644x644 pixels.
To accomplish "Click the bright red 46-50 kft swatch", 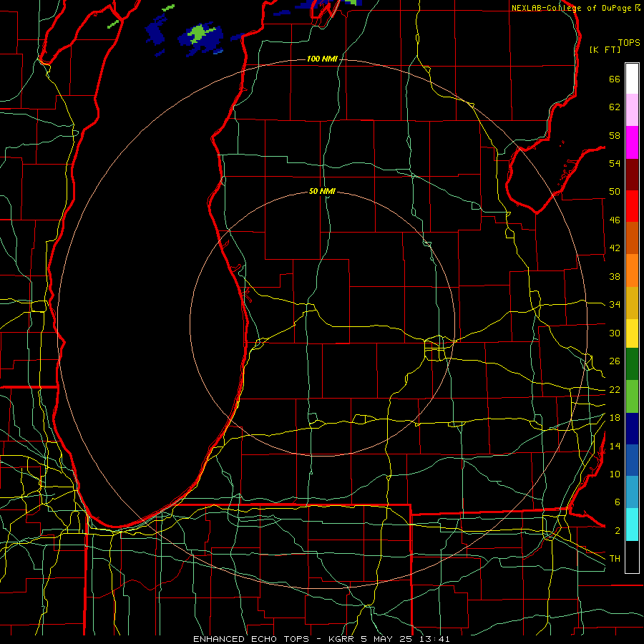I will point(632,206).
